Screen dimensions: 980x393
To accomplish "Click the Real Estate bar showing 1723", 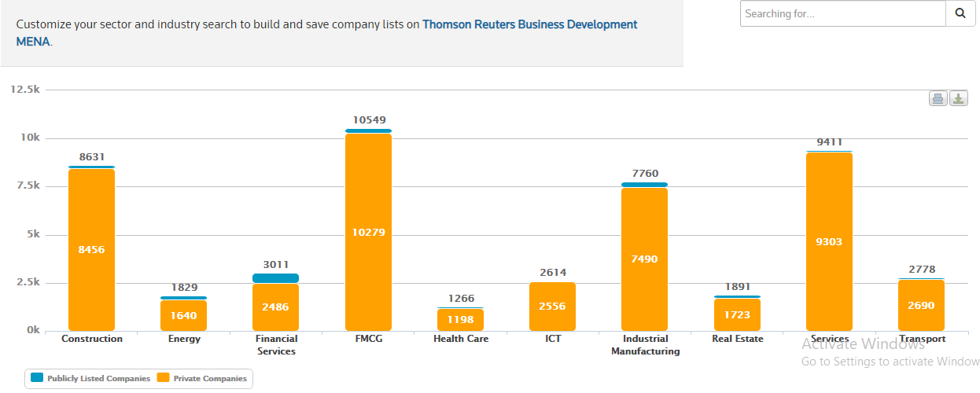I will (x=737, y=314).
